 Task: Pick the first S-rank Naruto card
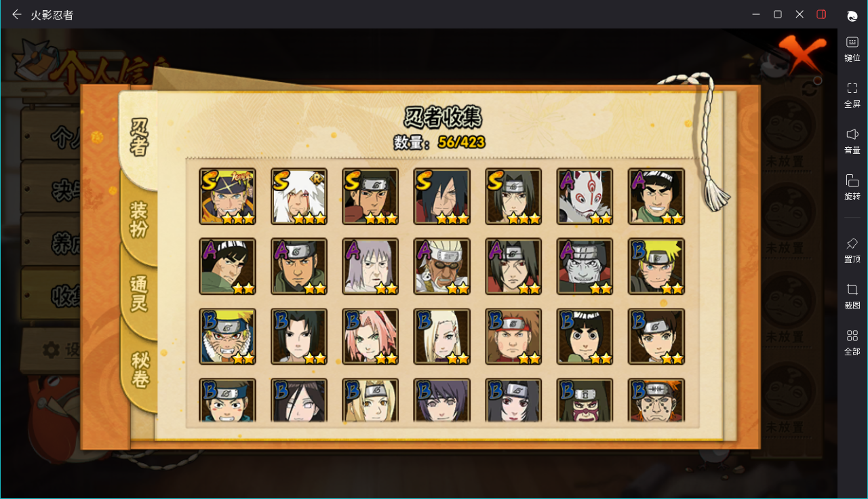227,196
